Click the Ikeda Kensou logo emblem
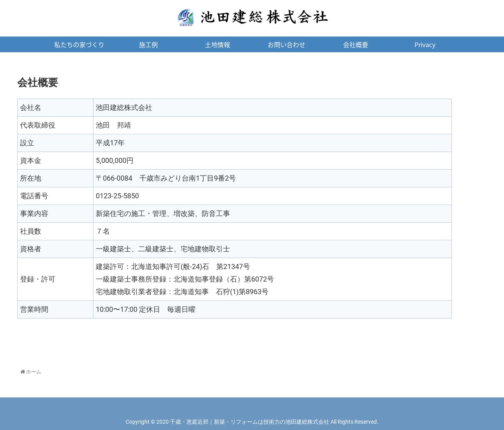504x430 pixels. coord(185,18)
